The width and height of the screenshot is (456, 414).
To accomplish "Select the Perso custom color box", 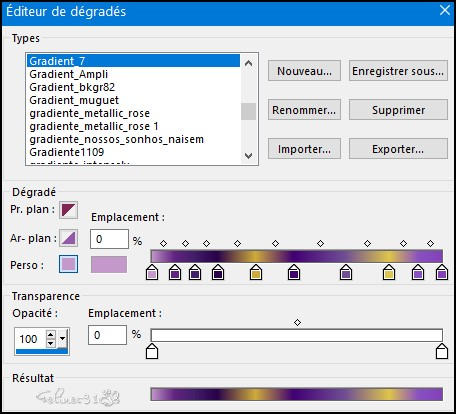I will [x=69, y=264].
